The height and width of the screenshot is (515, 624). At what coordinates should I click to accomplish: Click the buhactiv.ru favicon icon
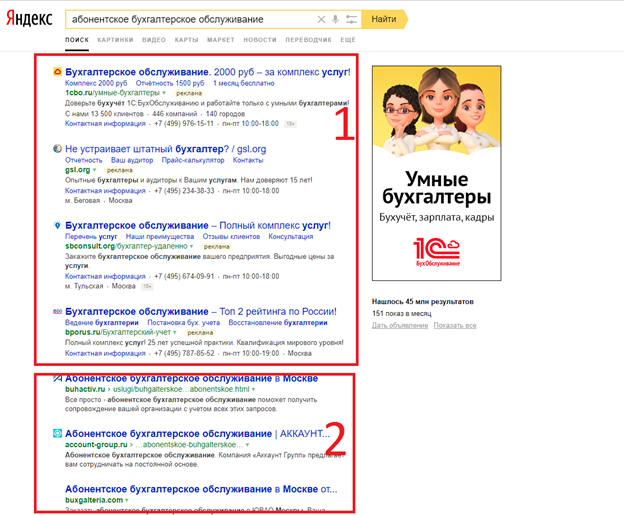click(57, 378)
